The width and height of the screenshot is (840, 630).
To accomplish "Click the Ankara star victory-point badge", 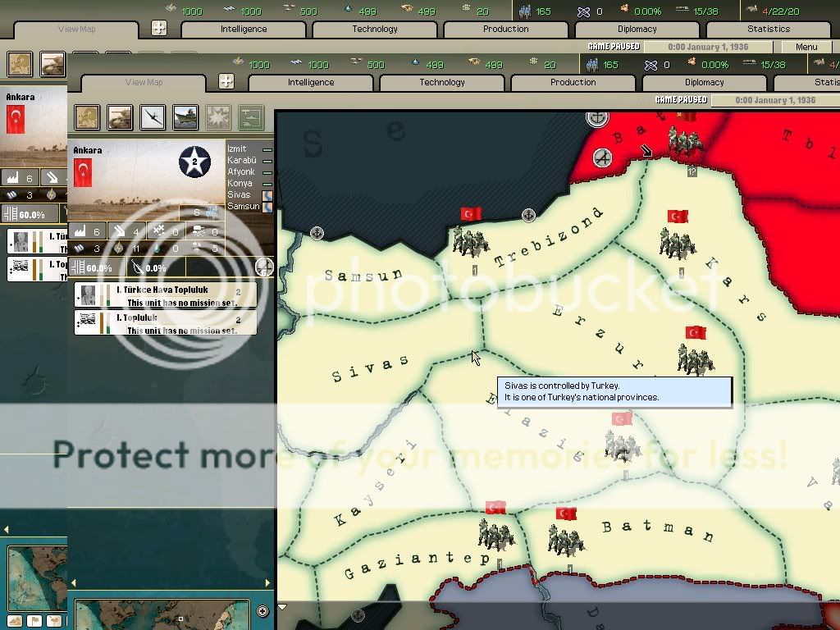I will point(195,162).
